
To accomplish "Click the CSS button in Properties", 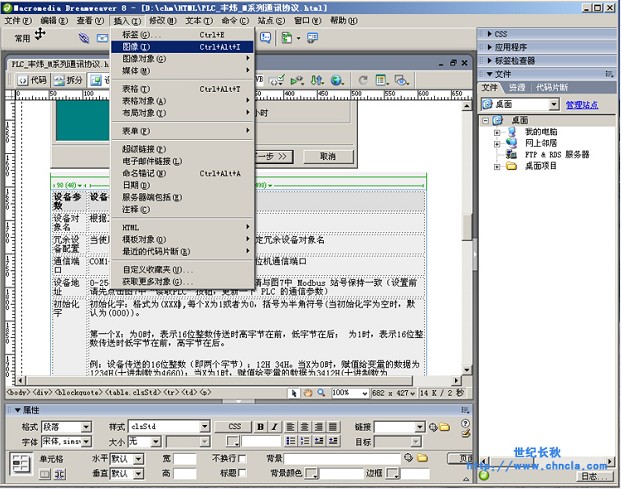I will (234, 427).
